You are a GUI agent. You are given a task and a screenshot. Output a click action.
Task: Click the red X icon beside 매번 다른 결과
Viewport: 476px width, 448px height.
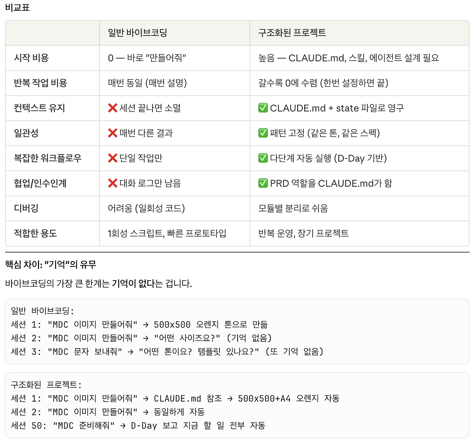point(113,133)
